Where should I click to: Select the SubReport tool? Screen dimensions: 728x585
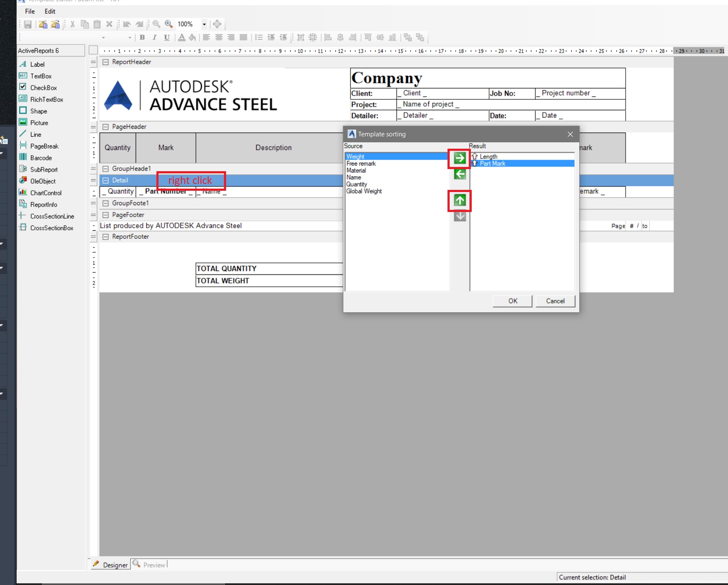[38, 170]
